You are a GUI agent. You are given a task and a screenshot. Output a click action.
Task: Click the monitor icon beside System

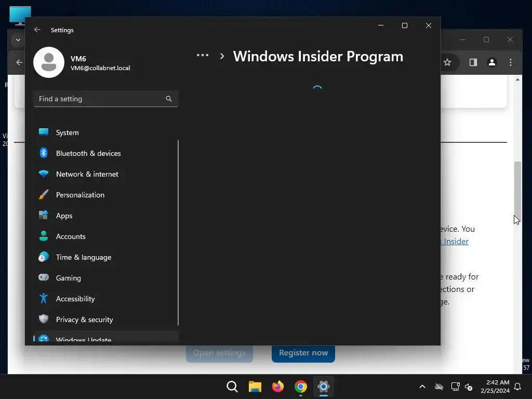click(44, 132)
